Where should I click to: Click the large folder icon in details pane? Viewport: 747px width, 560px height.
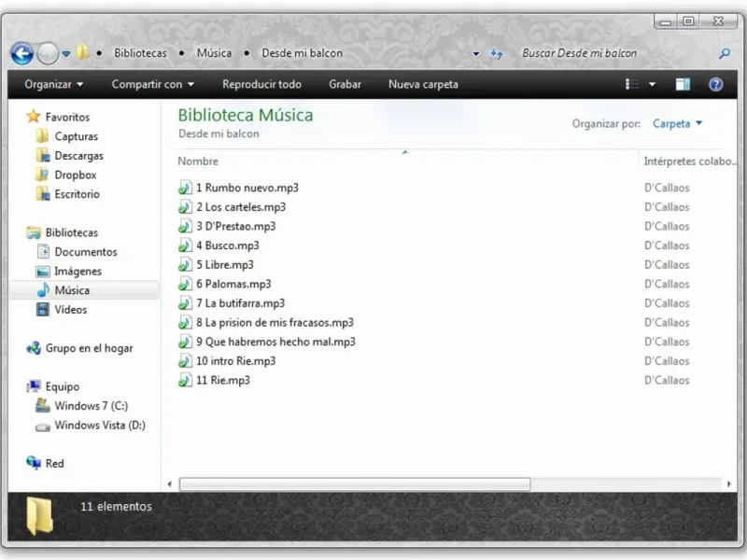coord(39,516)
